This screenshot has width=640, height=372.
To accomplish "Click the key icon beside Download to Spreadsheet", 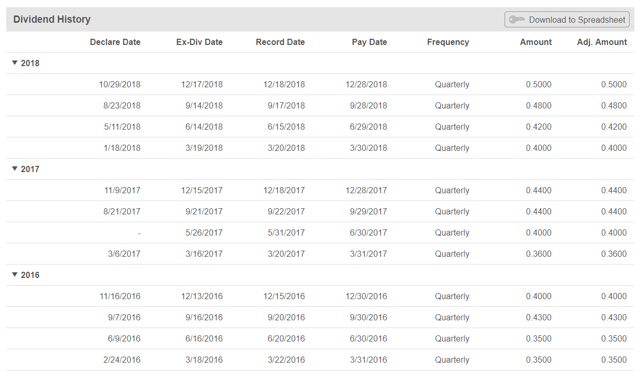I will point(517,20).
